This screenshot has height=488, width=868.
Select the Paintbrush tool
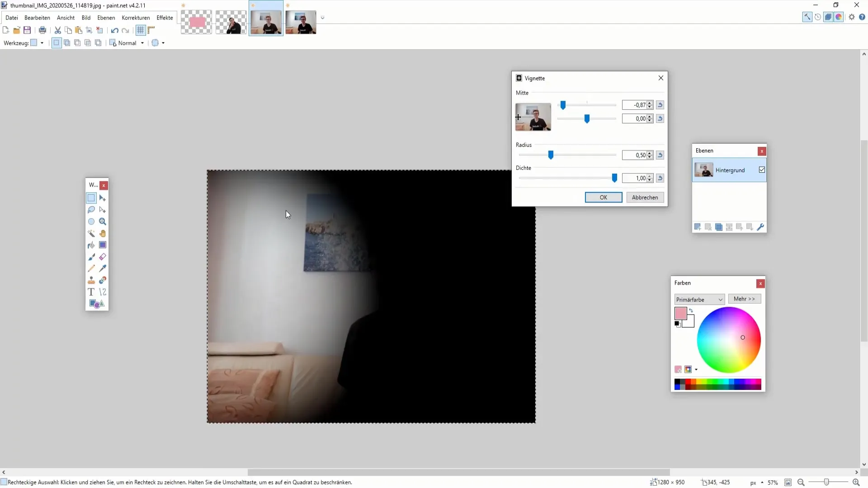91,258
